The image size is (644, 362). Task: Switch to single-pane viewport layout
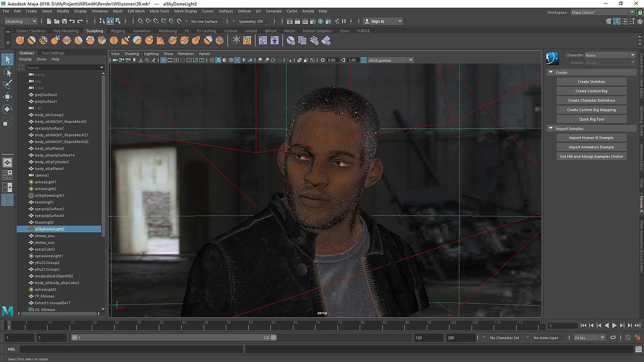pos(7,163)
